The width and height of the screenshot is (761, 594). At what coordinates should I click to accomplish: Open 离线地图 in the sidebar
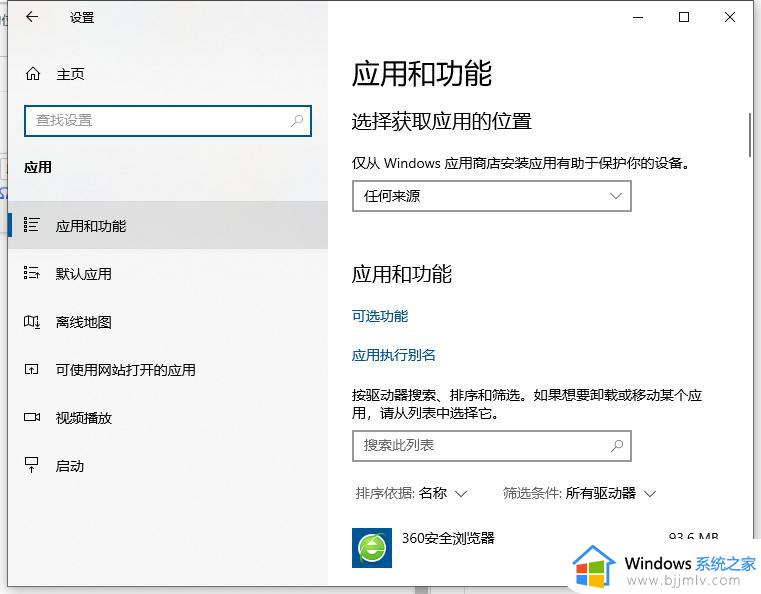point(167,321)
